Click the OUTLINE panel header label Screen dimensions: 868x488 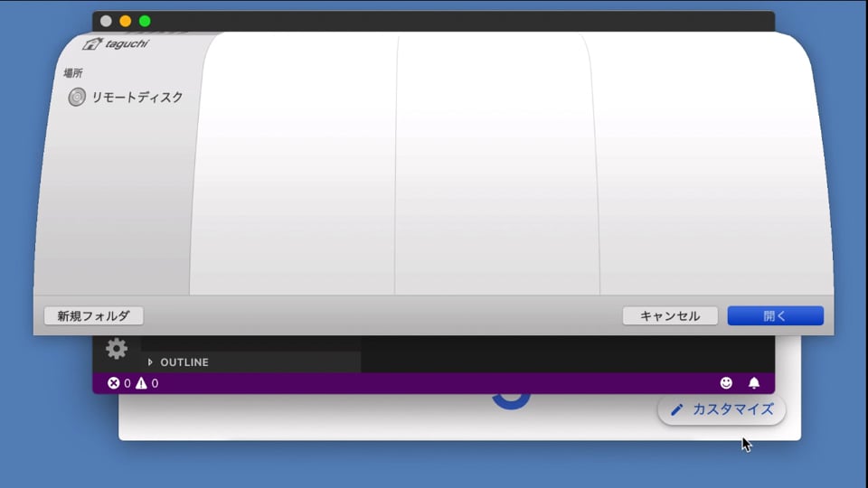184,362
